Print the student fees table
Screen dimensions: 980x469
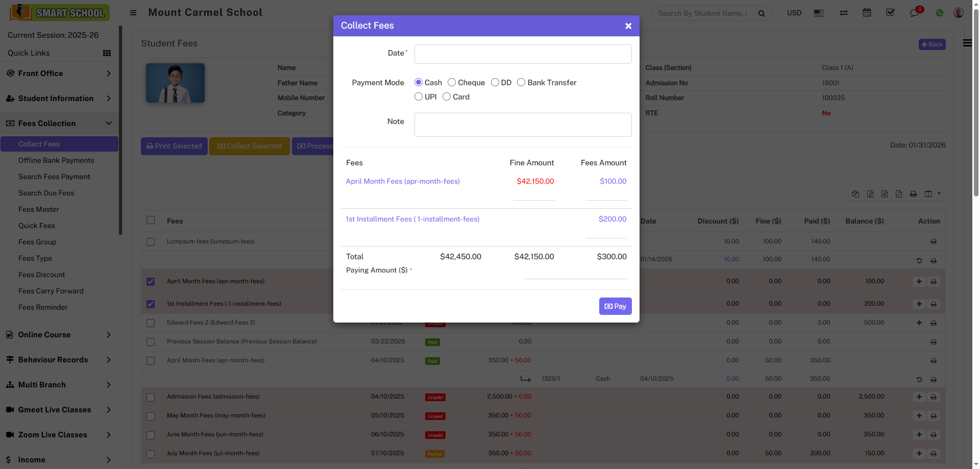click(913, 194)
